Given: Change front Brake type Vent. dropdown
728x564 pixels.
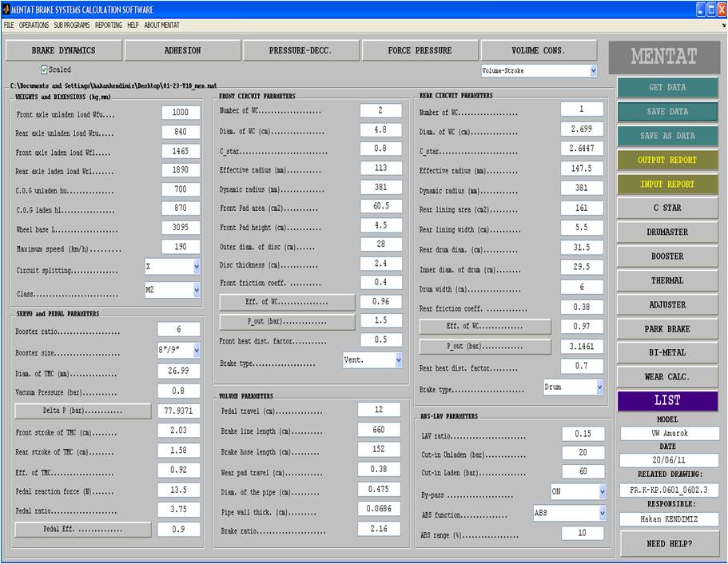Looking at the screenshot, I should tap(372, 360).
